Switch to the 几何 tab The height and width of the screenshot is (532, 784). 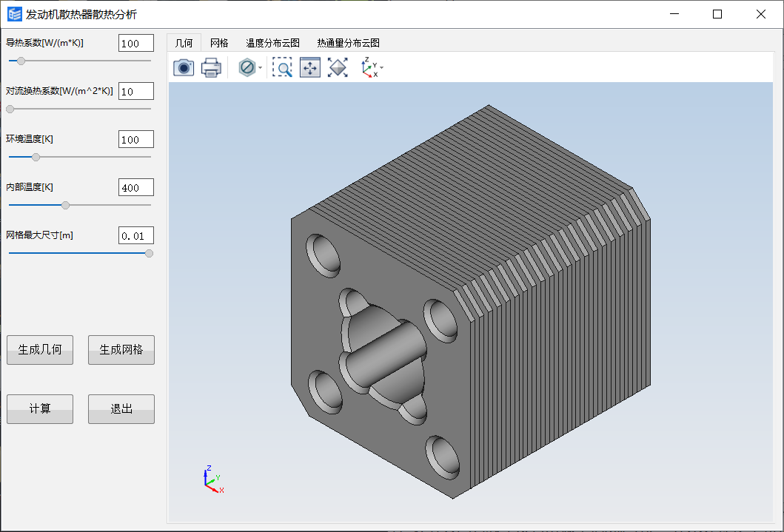184,43
